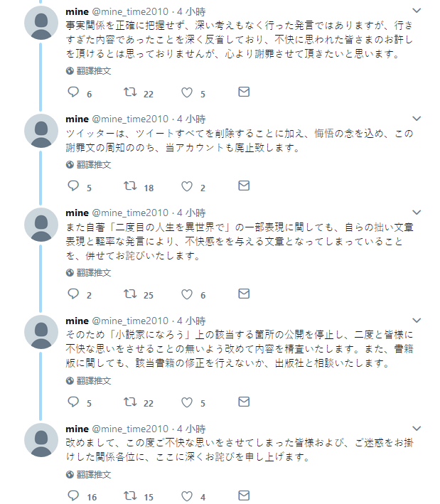
Task: Click envelope icon on the fourth tweet
Action: (244, 402)
